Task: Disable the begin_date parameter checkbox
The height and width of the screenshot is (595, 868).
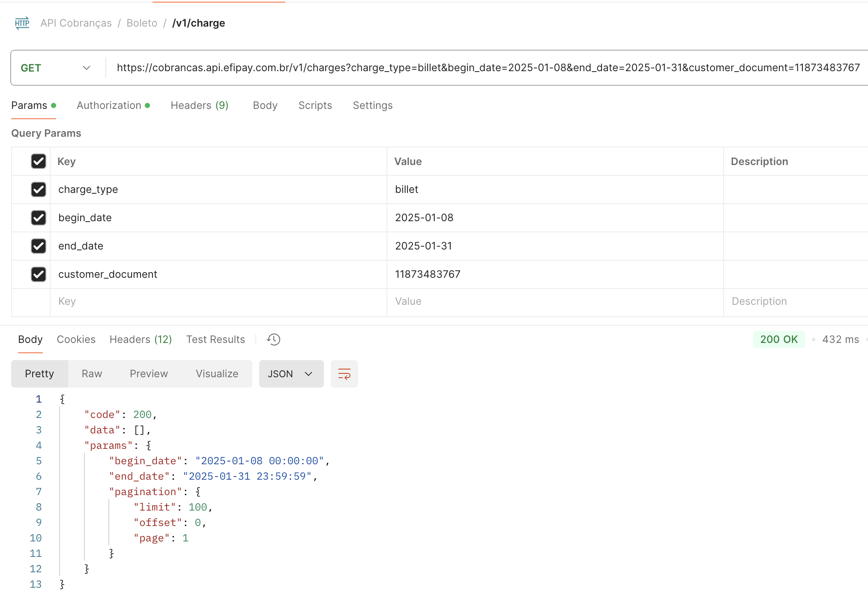Action: tap(37, 218)
